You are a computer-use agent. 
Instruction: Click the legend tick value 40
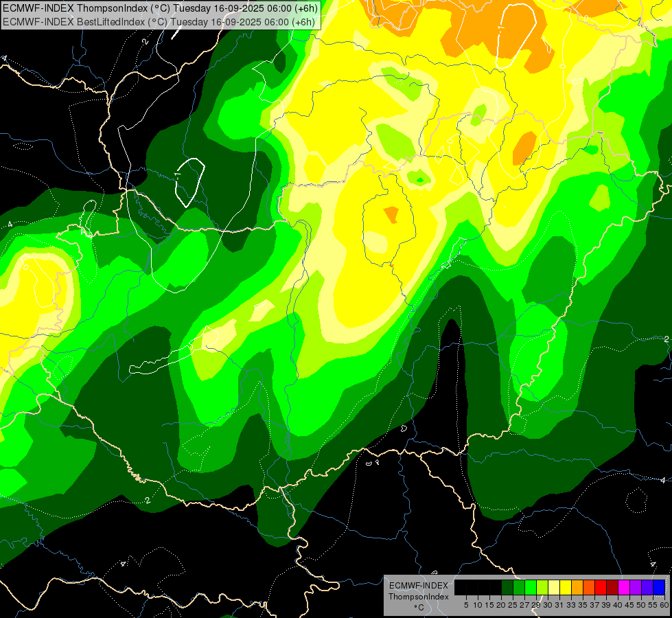(618, 605)
